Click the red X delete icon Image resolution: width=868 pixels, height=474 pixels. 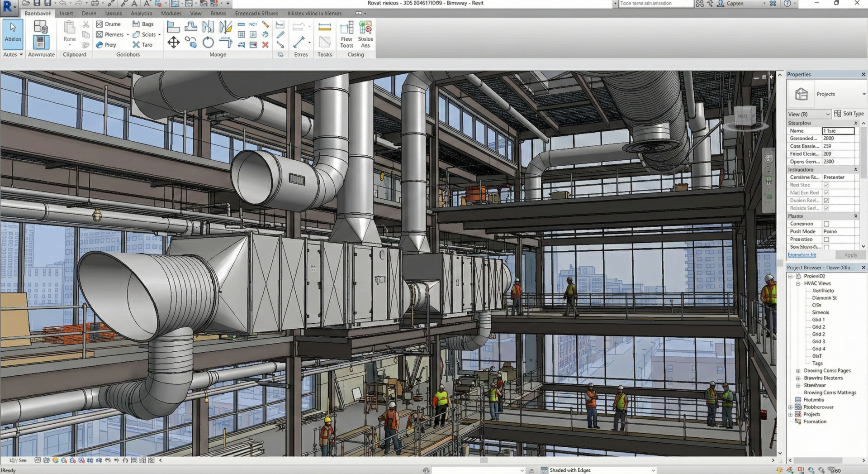coord(266,45)
